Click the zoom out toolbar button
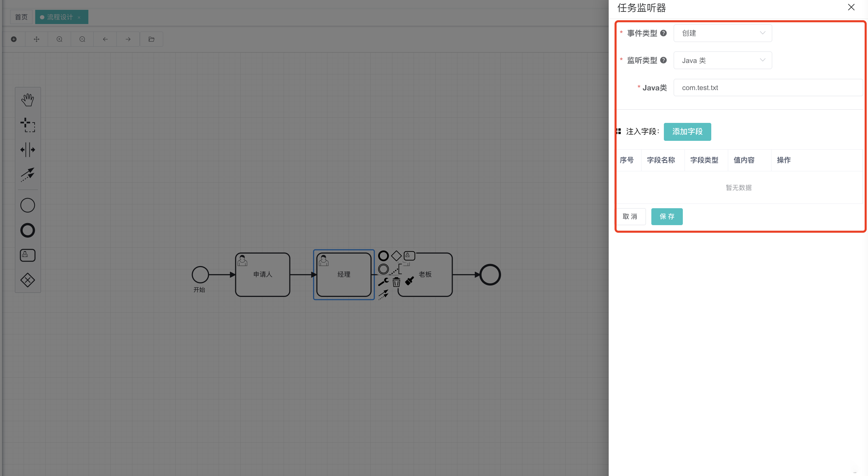The width and height of the screenshot is (868, 476). click(82, 39)
